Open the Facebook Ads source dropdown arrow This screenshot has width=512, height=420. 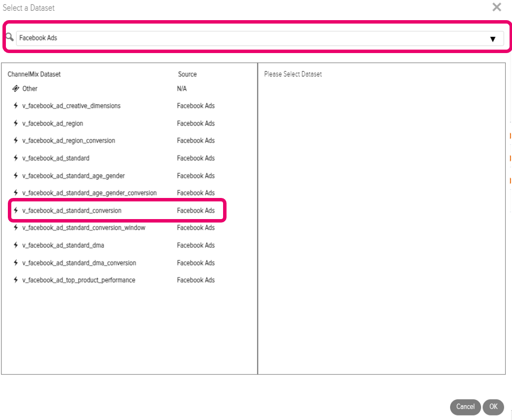tap(493, 39)
